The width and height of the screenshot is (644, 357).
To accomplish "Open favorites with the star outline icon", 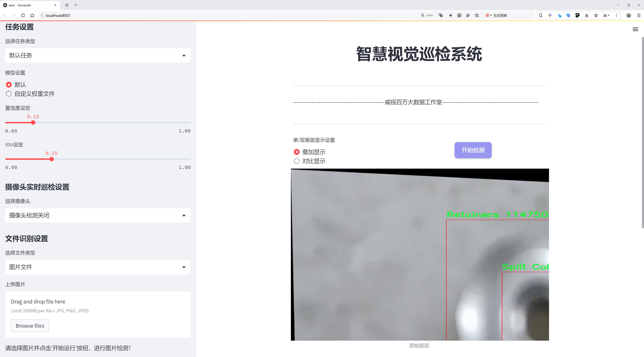I will tap(596, 15).
